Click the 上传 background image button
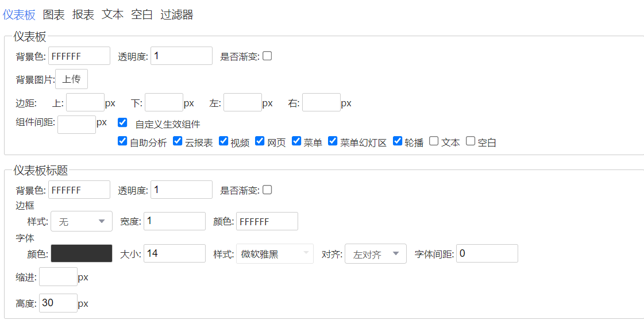 tap(71, 80)
